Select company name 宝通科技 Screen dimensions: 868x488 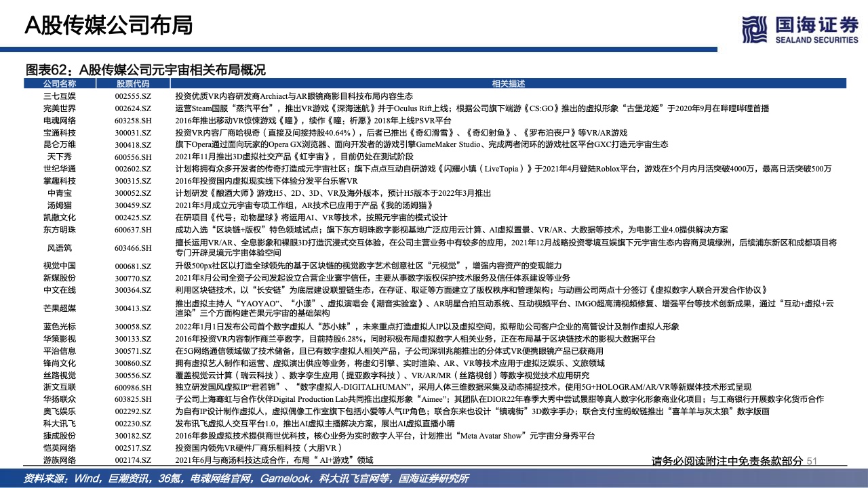pos(60,131)
